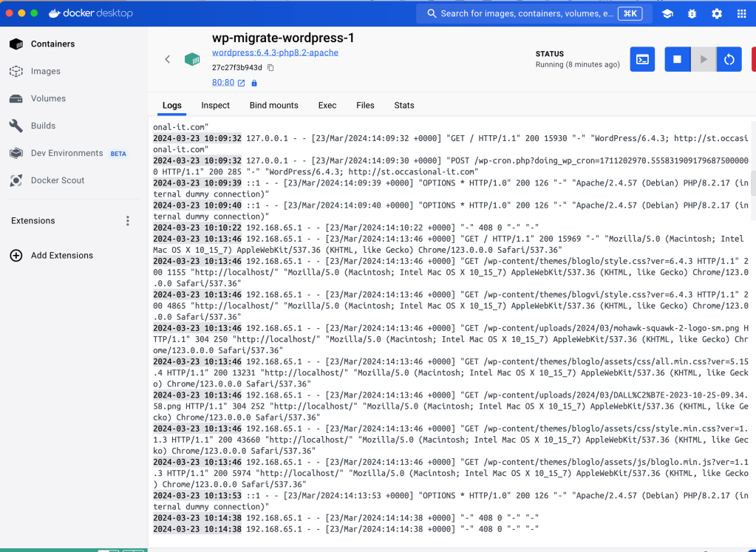Stop the running container
Image resolution: width=756 pixels, height=552 pixels.
[x=677, y=59]
